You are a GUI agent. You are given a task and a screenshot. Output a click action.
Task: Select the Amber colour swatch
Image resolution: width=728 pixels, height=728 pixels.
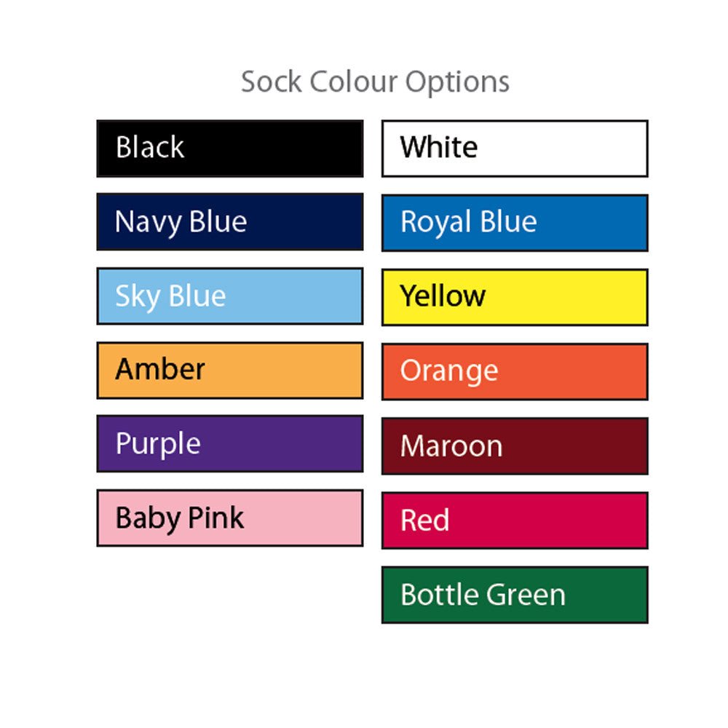[x=229, y=371]
